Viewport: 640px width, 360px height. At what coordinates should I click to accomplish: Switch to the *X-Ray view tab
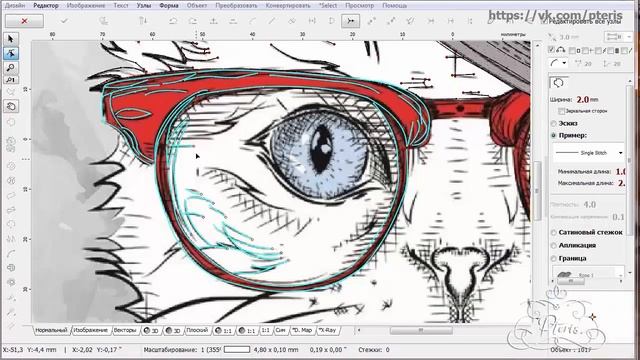click(328, 330)
